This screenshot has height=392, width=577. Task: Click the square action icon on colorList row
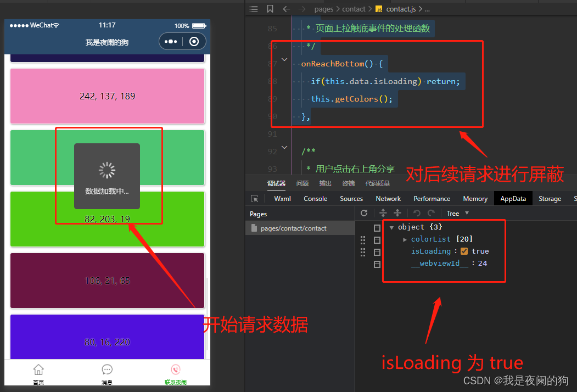click(x=377, y=240)
